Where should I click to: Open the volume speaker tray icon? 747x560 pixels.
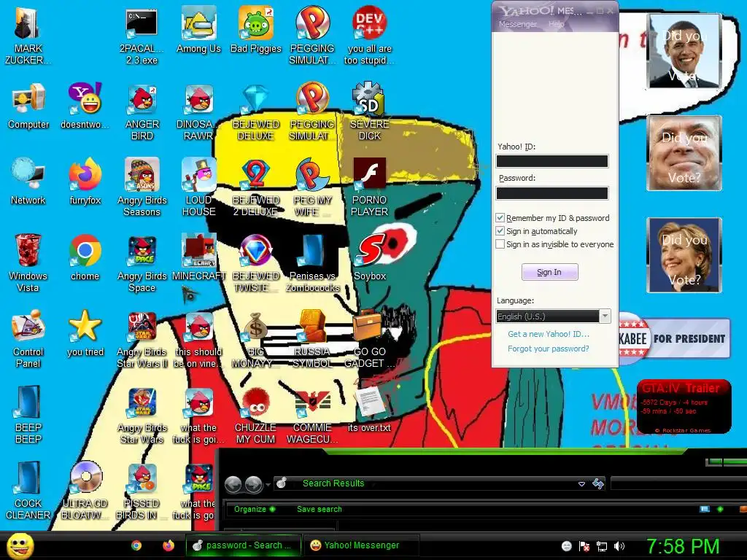click(x=619, y=546)
